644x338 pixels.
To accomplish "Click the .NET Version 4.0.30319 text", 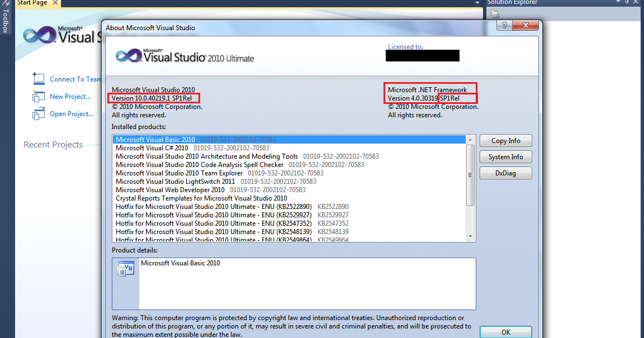I will (x=413, y=98).
